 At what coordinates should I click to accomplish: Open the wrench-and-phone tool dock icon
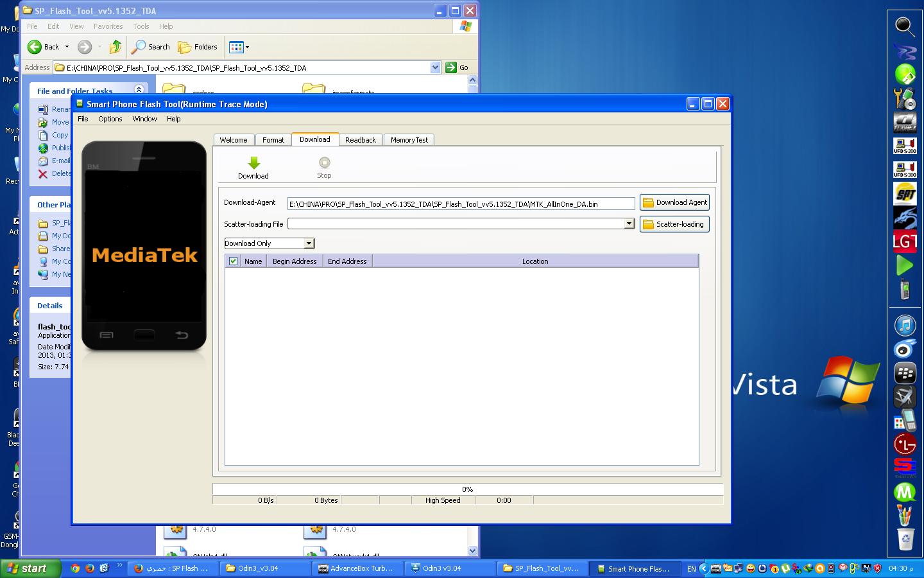coord(905,98)
